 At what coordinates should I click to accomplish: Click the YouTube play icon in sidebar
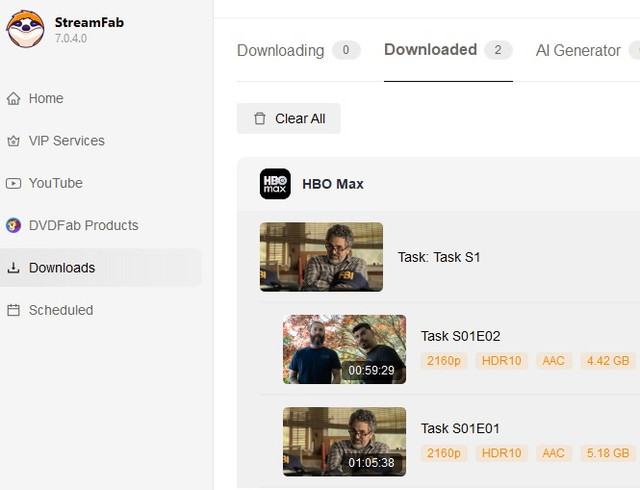(x=13, y=183)
